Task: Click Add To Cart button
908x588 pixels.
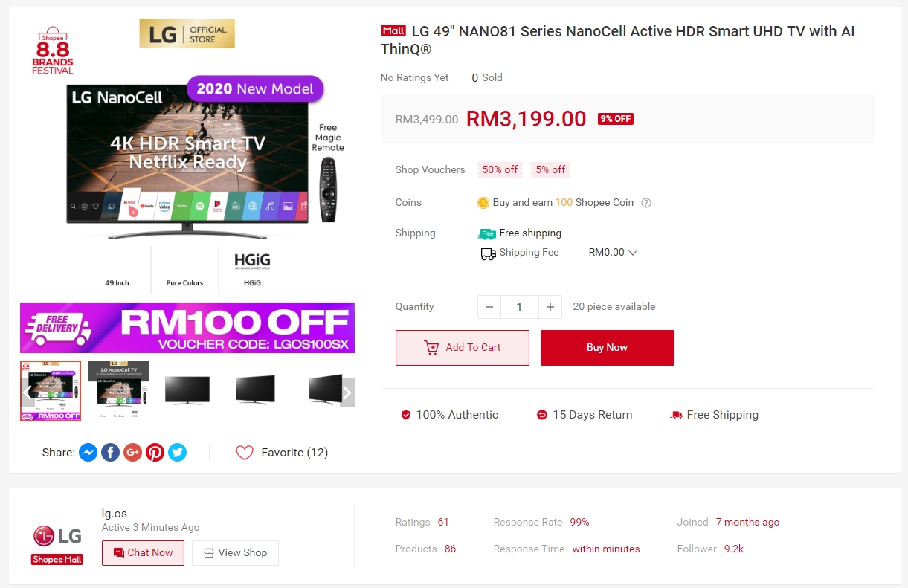Action: tap(463, 348)
